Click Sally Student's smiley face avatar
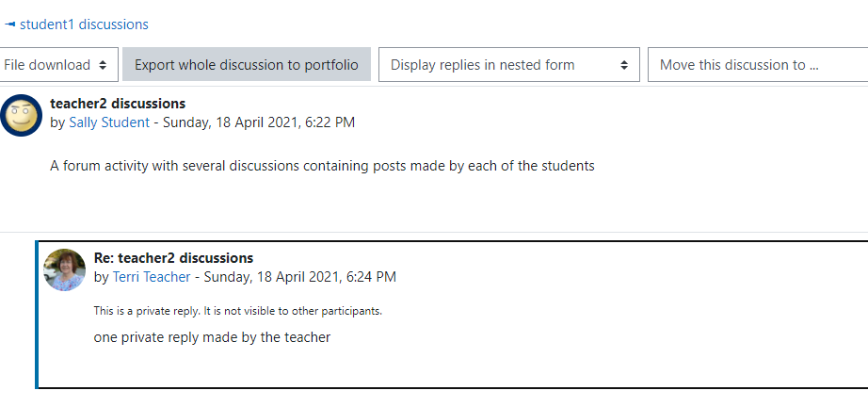Viewport: 868px width, 407px height. [x=21, y=115]
